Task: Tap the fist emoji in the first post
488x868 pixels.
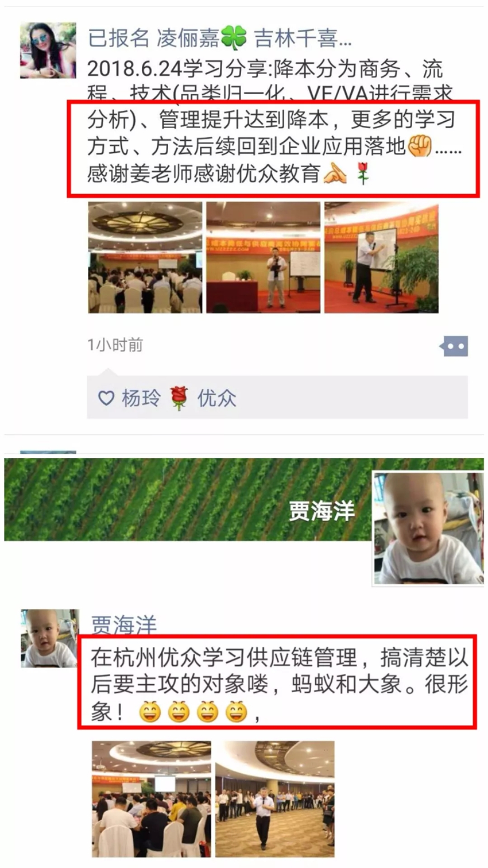Action: (419, 146)
